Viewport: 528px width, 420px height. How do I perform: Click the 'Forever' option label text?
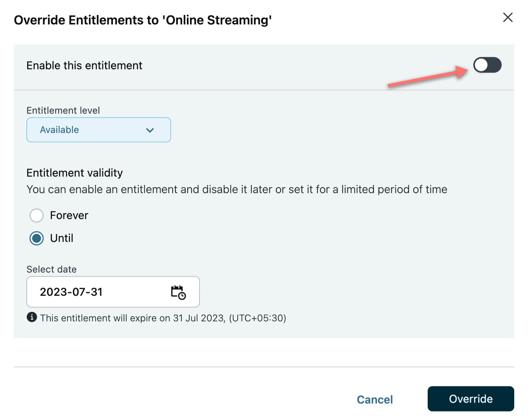pyautogui.click(x=69, y=216)
